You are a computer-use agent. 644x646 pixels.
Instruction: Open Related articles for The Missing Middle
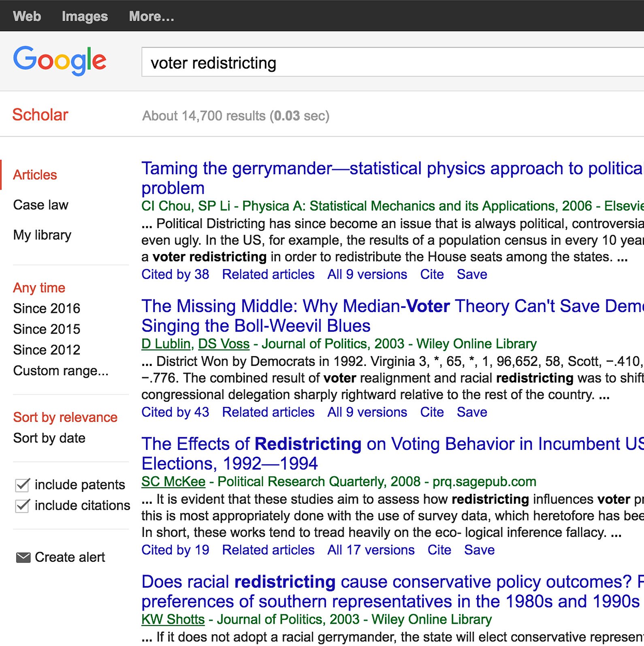[268, 412]
